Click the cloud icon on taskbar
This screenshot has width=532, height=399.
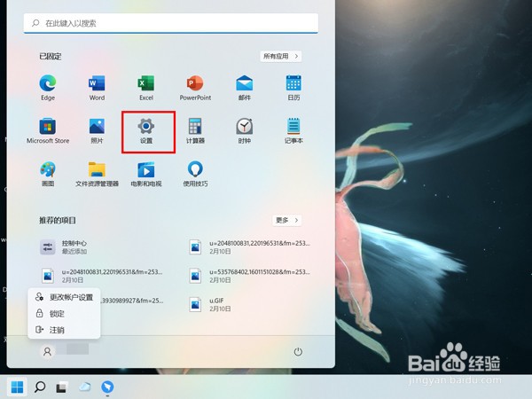point(84,387)
